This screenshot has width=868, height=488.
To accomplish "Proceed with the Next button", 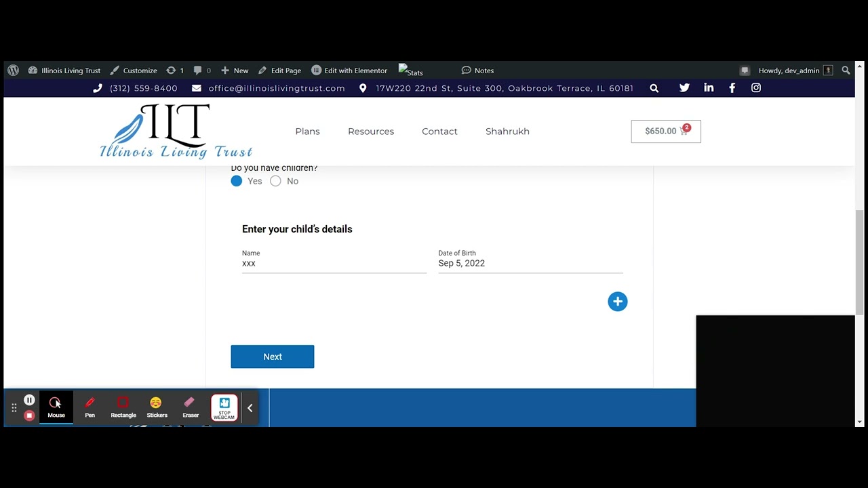I will (273, 357).
